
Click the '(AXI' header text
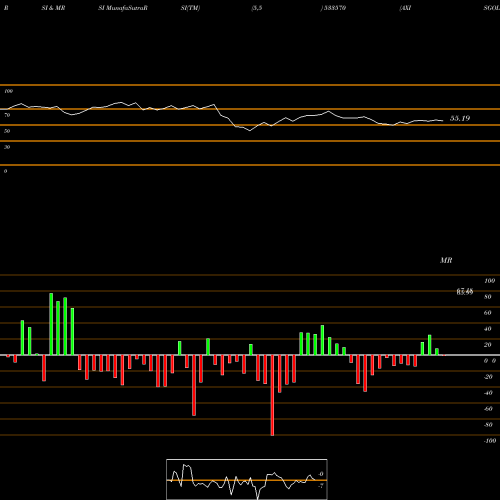tap(405, 8)
